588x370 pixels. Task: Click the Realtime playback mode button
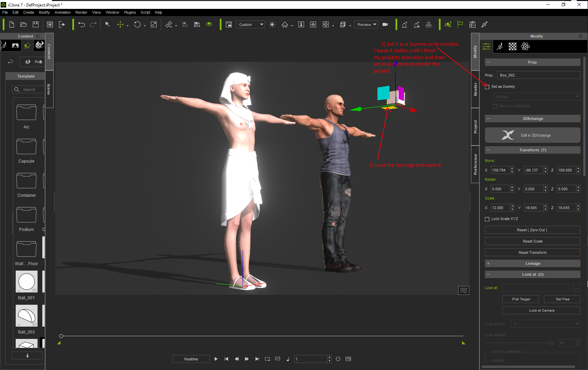coord(191,359)
